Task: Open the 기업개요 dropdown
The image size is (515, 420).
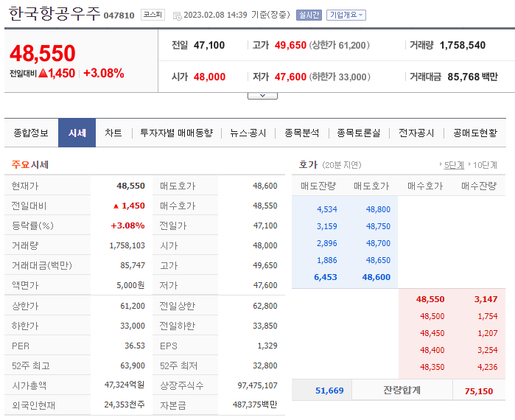Action: point(346,15)
